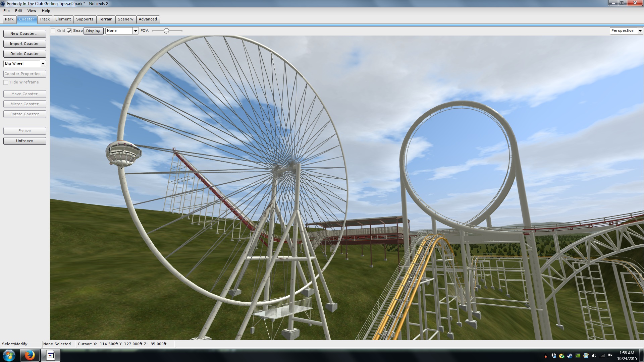Expand the Big Wheel coaster dropdown
The width and height of the screenshot is (644, 362).
pos(43,64)
